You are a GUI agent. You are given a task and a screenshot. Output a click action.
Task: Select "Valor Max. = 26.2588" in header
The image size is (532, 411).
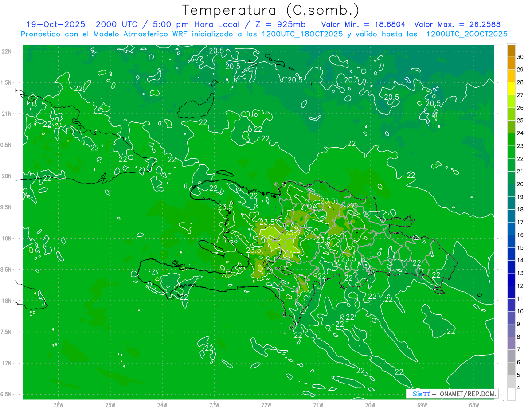pyautogui.click(x=457, y=25)
